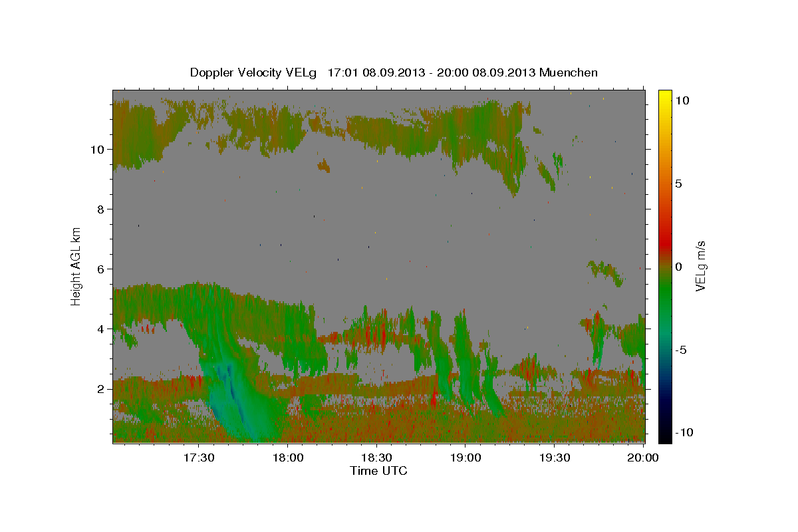Click the 17:30 time tick label

click(198, 458)
